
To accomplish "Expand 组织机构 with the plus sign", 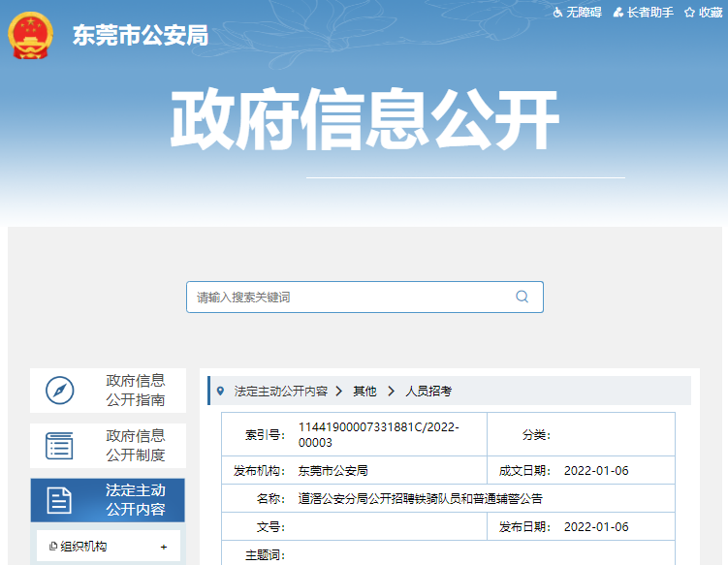I will tap(163, 547).
